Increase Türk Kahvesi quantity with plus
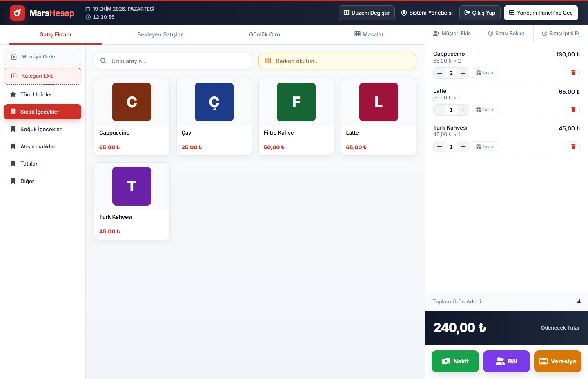 (463, 147)
